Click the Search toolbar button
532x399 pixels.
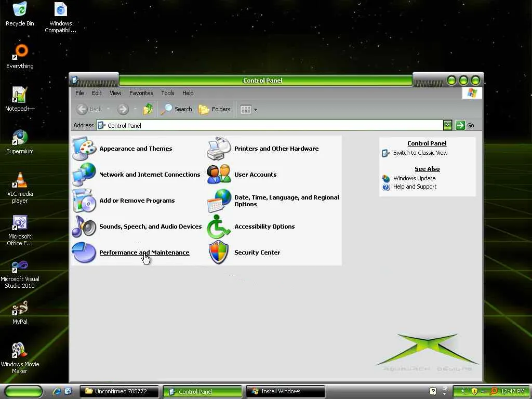177,109
